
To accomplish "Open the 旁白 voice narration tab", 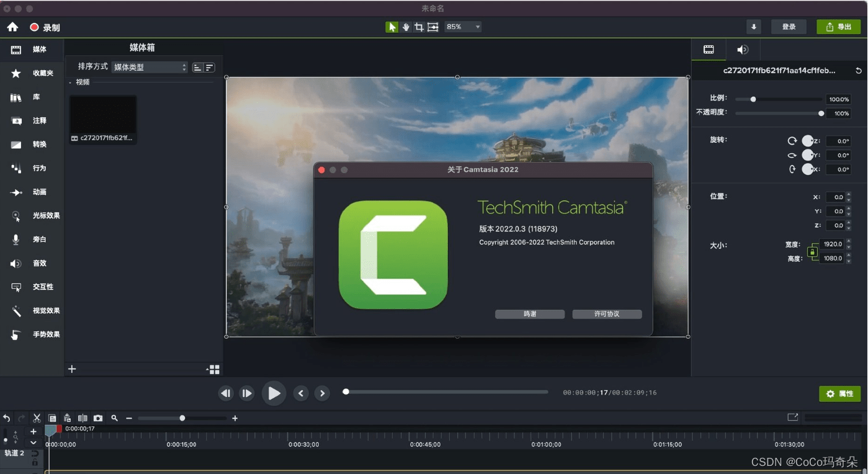I will (32, 239).
